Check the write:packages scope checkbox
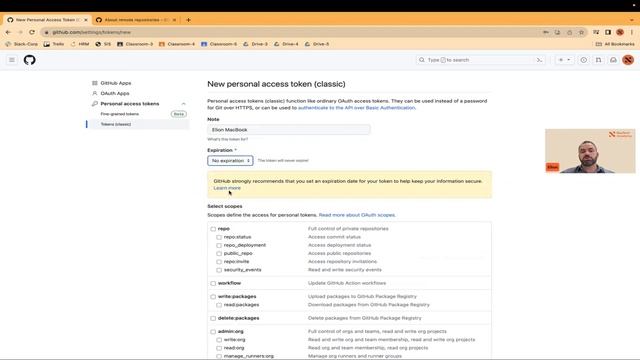Image resolution: width=640 pixels, height=360 pixels. (x=213, y=297)
